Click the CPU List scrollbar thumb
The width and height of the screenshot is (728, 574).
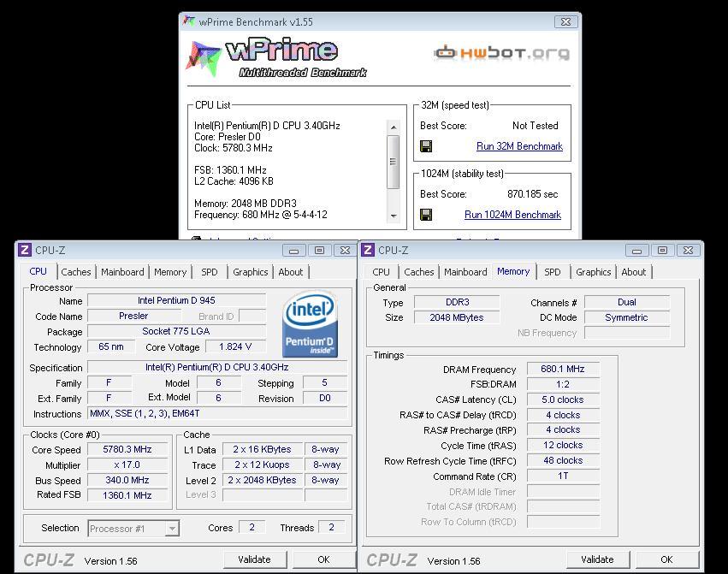pyautogui.click(x=394, y=162)
